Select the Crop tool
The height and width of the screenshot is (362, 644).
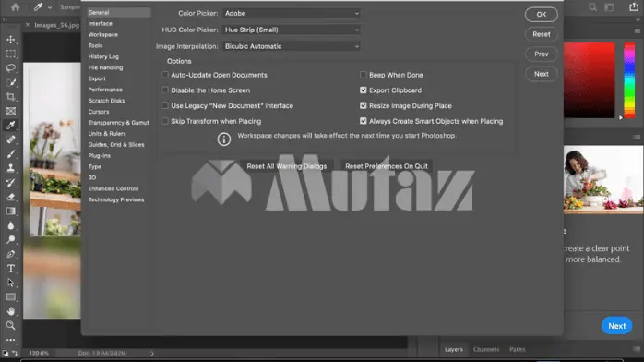click(x=11, y=97)
